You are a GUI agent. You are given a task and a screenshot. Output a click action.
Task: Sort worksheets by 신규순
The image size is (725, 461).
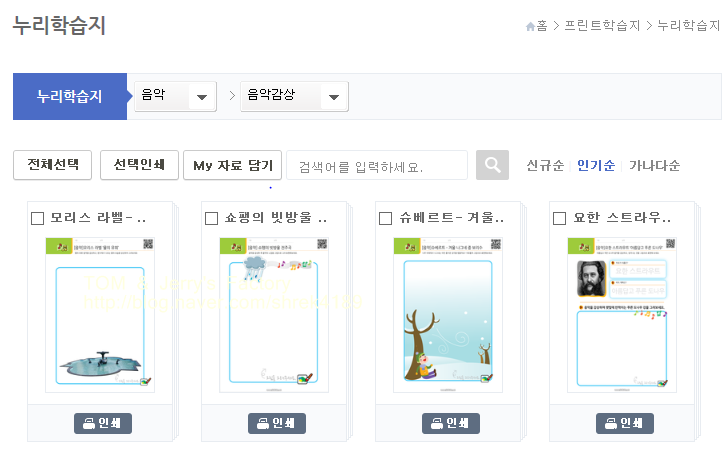pyautogui.click(x=545, y=166)
